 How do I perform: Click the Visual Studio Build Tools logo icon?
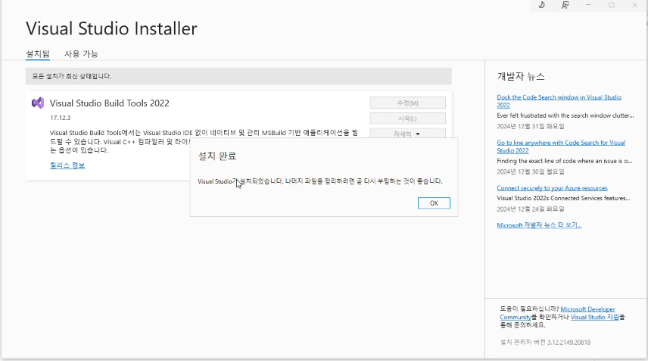(38, 103)
